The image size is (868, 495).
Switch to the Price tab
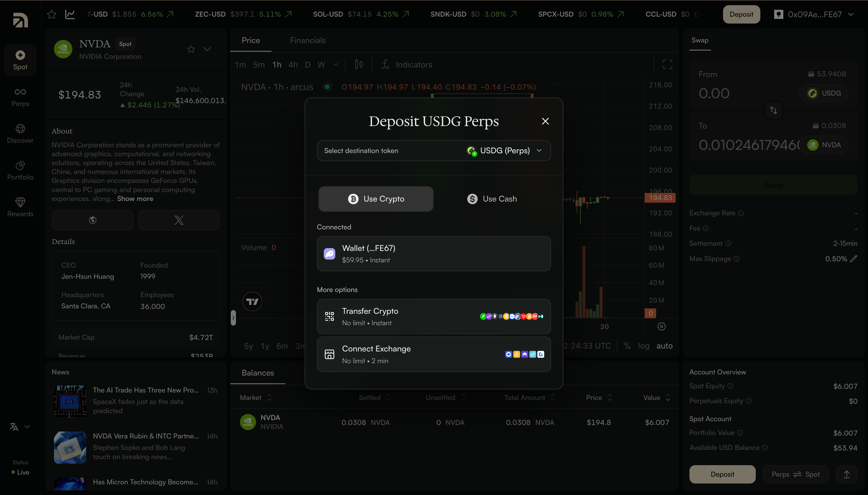[251, 40]
